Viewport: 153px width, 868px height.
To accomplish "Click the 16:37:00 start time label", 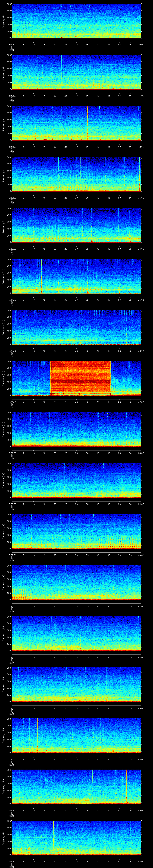I will click(x=12, y=453).
